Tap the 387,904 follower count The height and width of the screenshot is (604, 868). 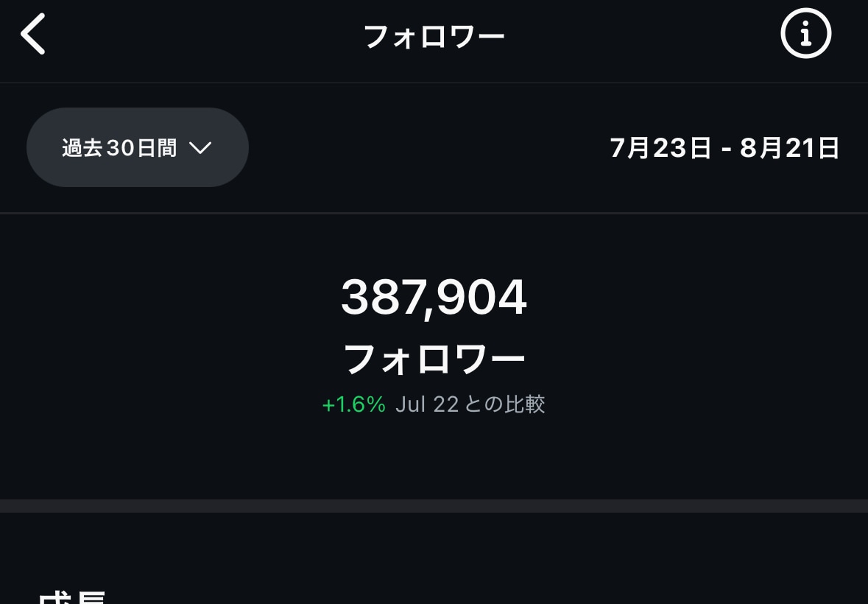tap(434, 298)
